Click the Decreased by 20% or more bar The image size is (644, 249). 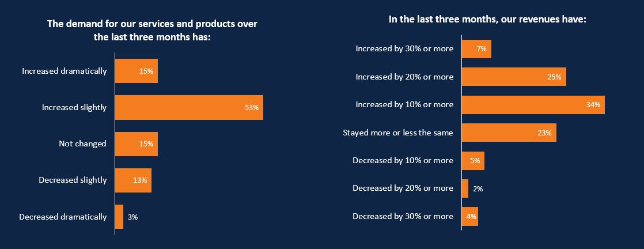tap(465, 188)
